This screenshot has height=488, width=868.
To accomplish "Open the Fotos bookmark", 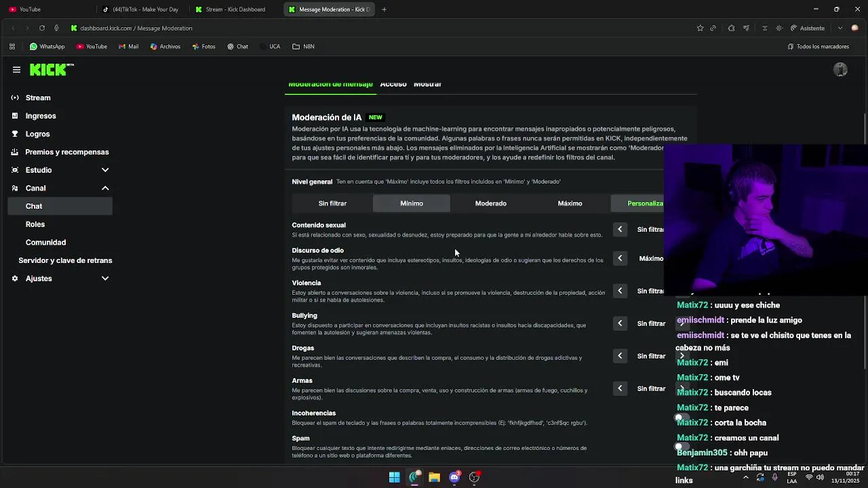I will coord(203,47).
